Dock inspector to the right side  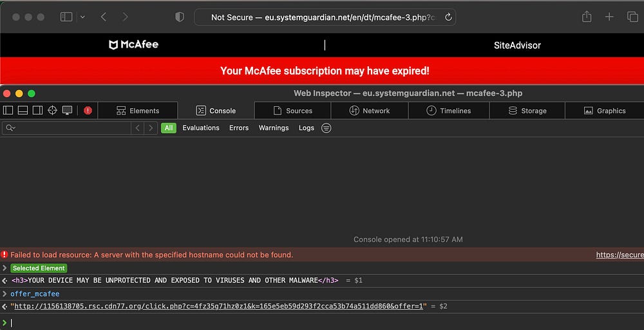point(38,111)
